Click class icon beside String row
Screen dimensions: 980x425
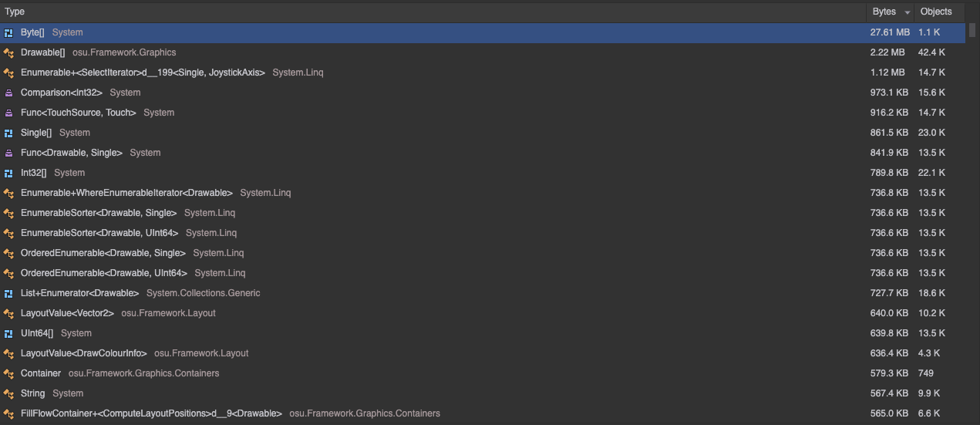pos(8,393)
